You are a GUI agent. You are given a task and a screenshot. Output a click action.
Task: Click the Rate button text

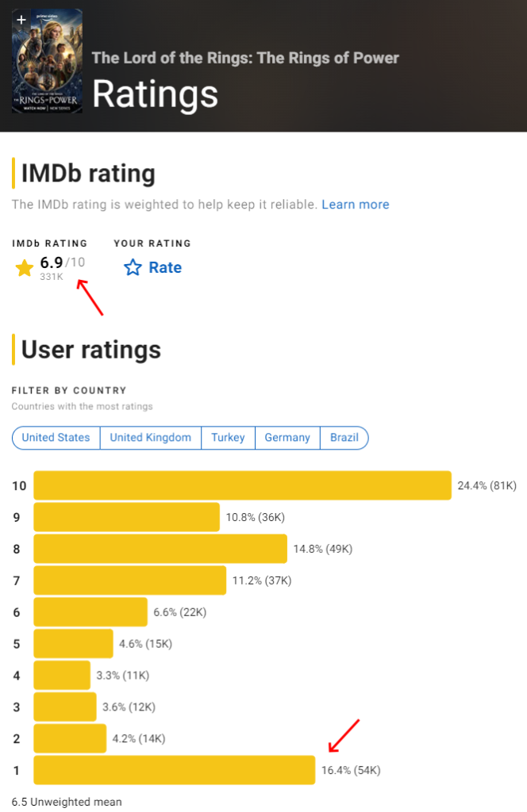(165, 268)
